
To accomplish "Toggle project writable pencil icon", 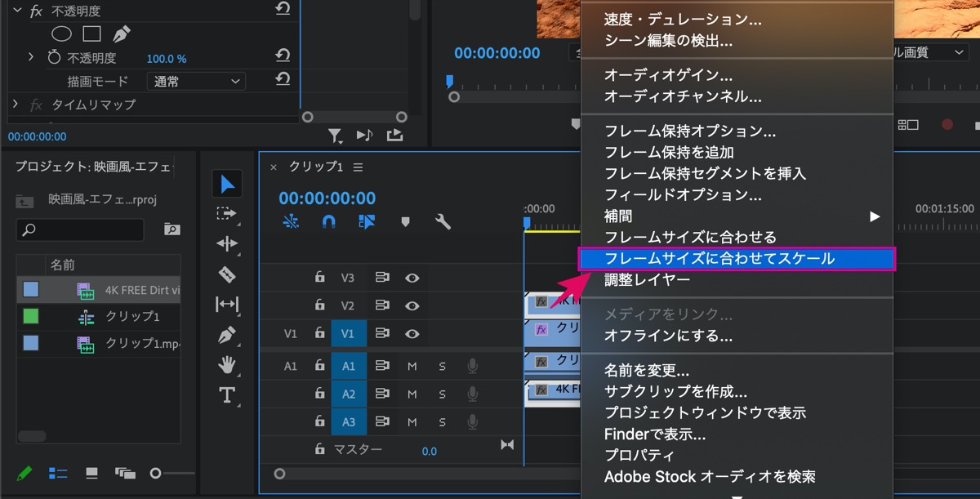I will [24, 473].
